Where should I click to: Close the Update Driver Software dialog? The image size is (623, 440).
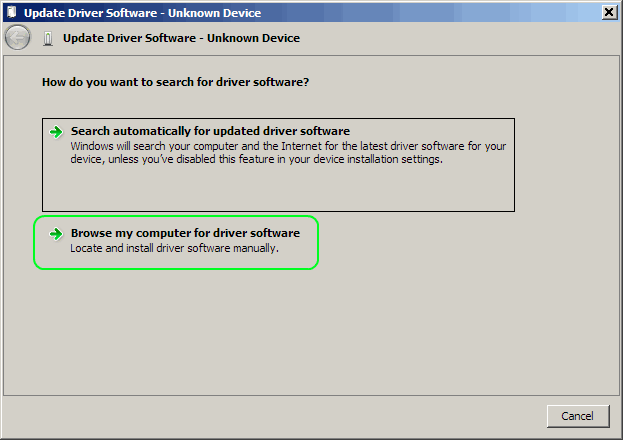609,12
